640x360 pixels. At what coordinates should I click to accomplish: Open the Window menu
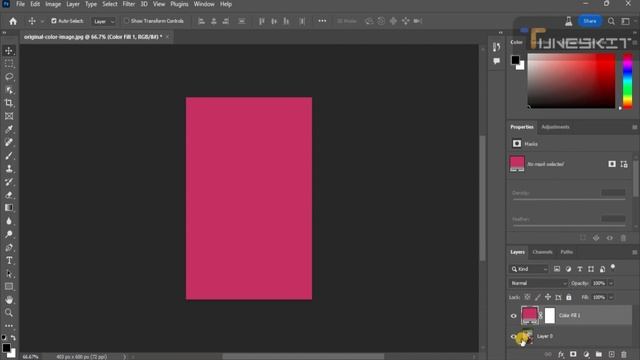(x=204, y=4)
